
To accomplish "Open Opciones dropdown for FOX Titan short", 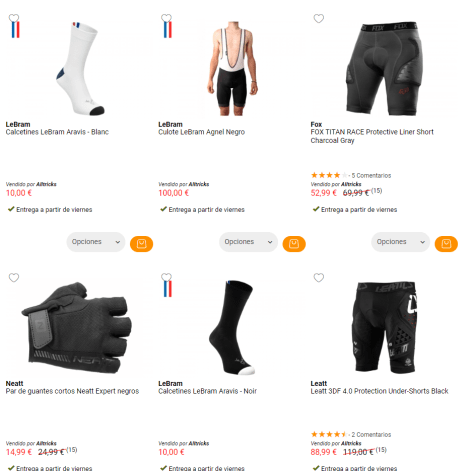I will [x=401, y=242].
